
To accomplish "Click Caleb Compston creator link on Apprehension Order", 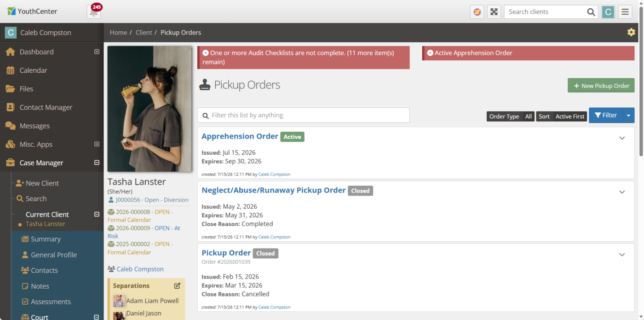I will (274, 175).
